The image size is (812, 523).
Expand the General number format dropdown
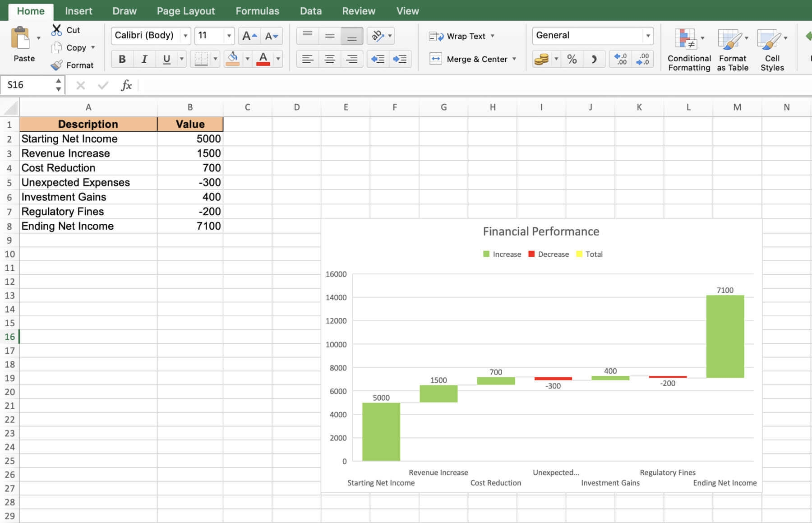(648, 36)
